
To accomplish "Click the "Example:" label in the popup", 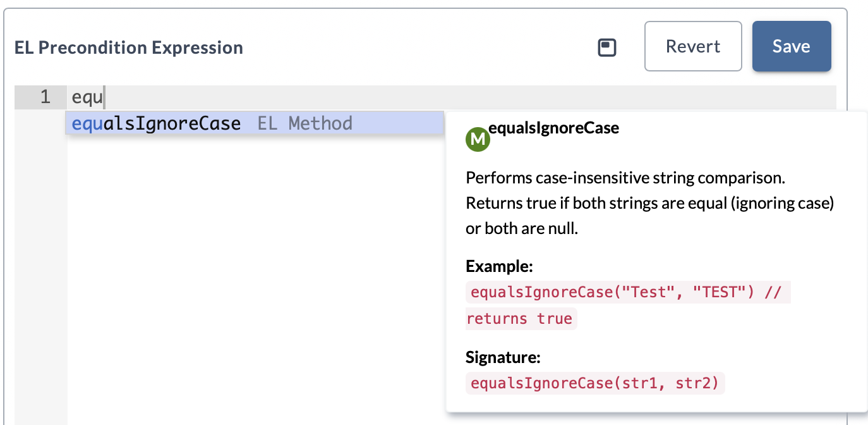I will [499, 266].
